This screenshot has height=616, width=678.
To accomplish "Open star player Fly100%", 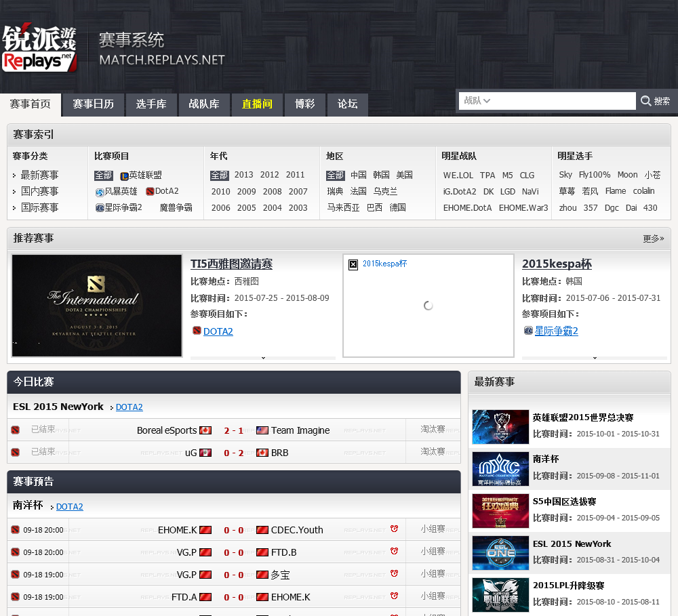I will point(595,175).
